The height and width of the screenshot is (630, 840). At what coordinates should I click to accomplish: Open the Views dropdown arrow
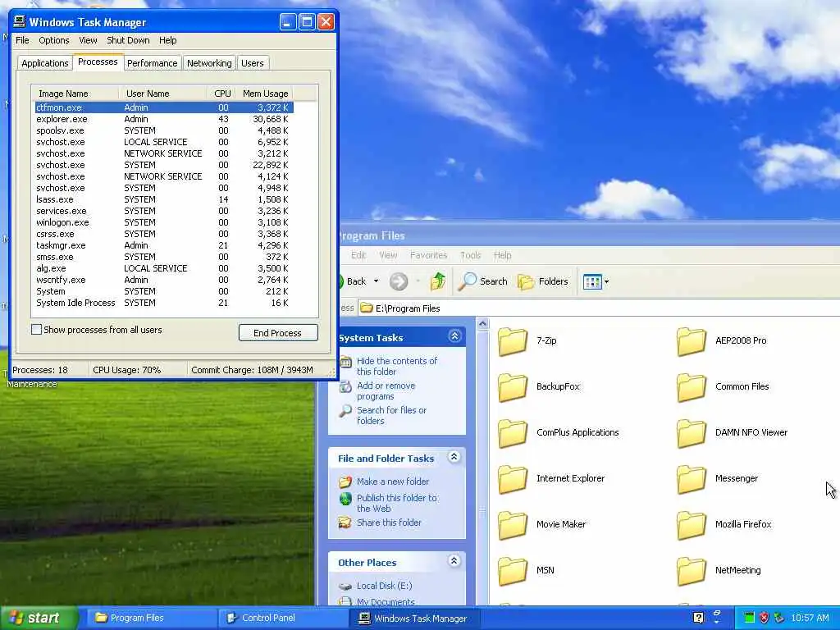click(x=606, y=282)
